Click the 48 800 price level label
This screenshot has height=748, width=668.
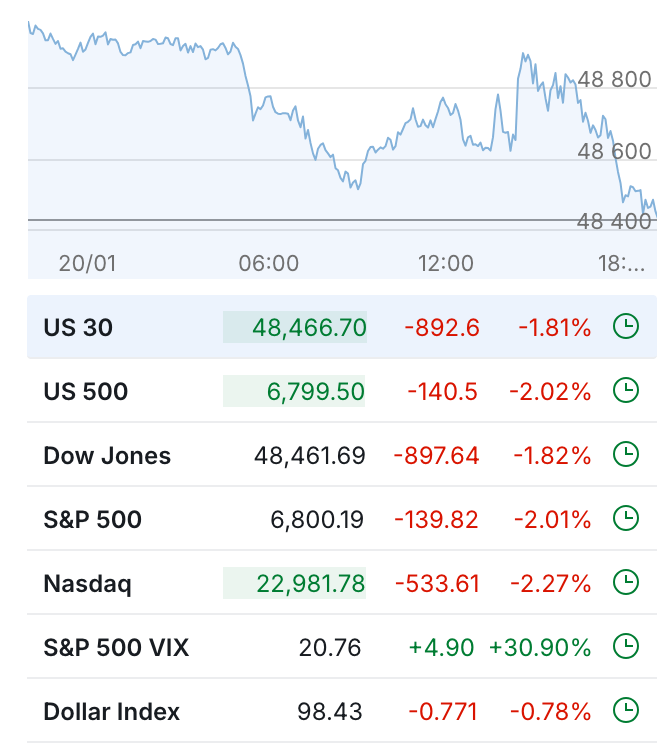click(614, 80)
